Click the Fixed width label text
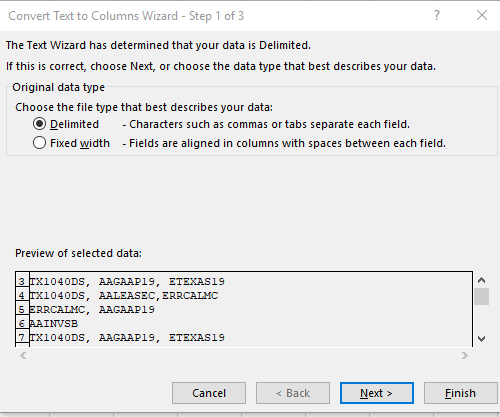Viewport: 500px width, 417px height. pyautogui.click(x=80, y=143)
